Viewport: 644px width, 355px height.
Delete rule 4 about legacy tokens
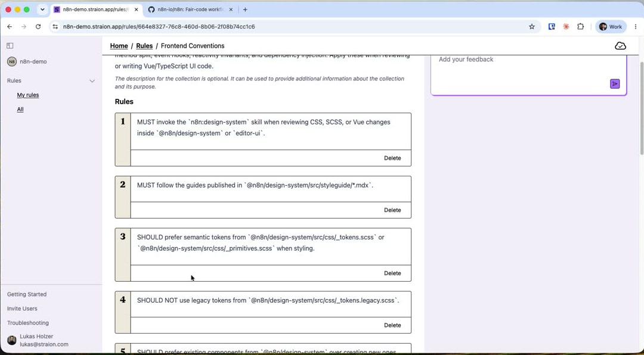[392, 325]
